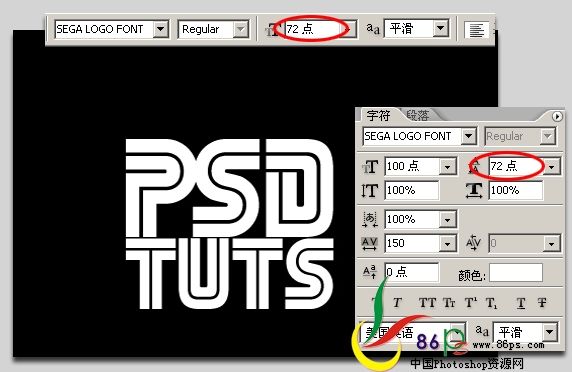This screenshot has width=572, height=372.
Task: Open Regular style dropdown in Character panel
Action: (x=547, y=136)
